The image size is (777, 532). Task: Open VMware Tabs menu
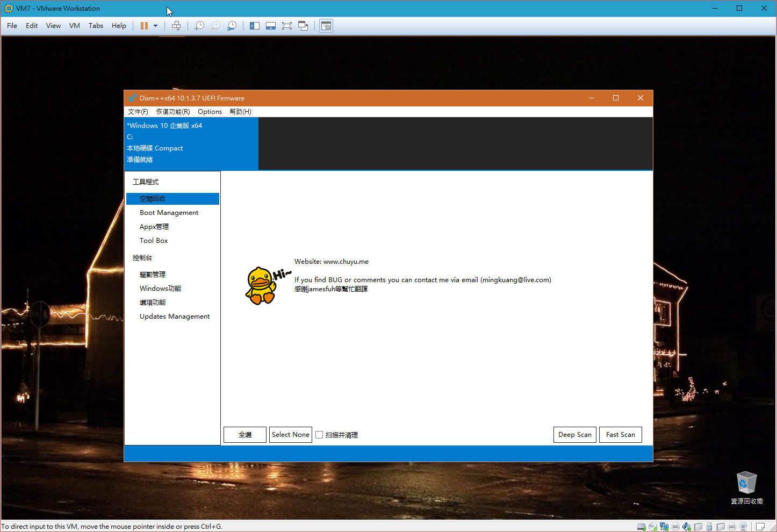point(96,26)
